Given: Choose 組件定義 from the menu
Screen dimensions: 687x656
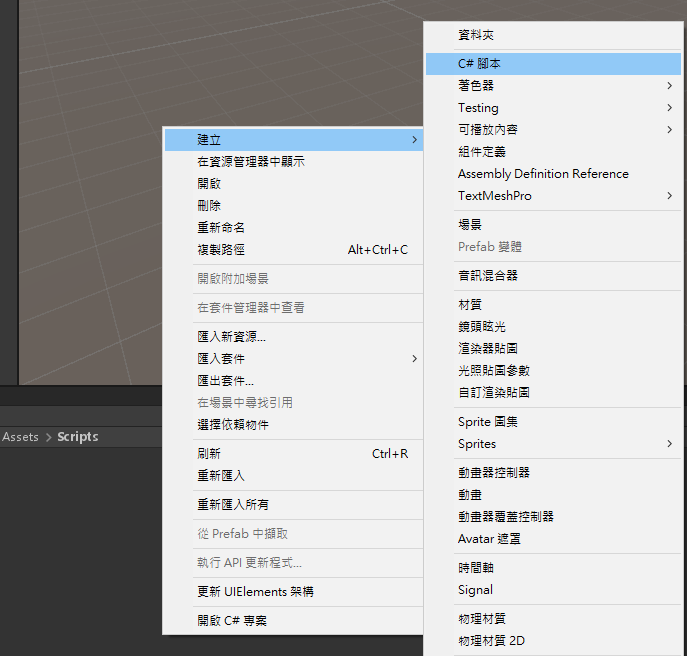Looking at the screenshot, I should 482,152.
